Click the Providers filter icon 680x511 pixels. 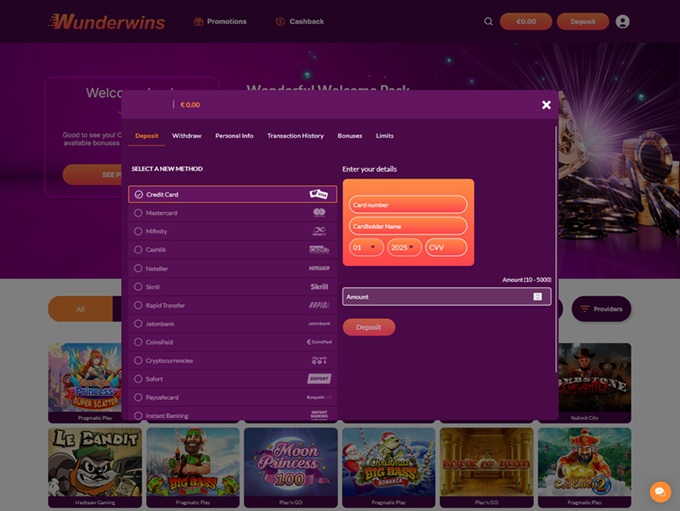click(x=585, y=309)
